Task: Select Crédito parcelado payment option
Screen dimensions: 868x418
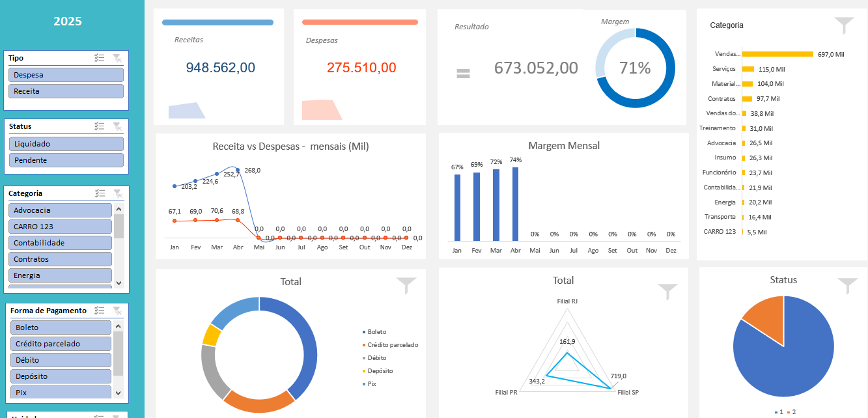Action: click(61, 344)
